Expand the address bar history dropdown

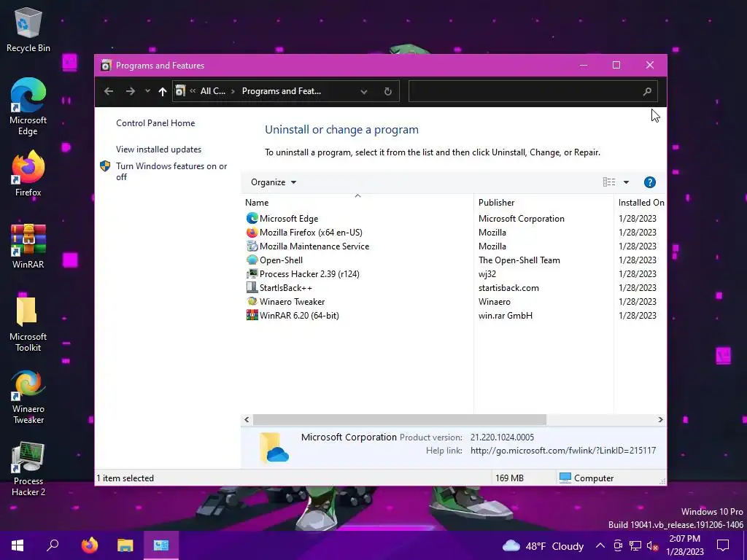(363, 91)
